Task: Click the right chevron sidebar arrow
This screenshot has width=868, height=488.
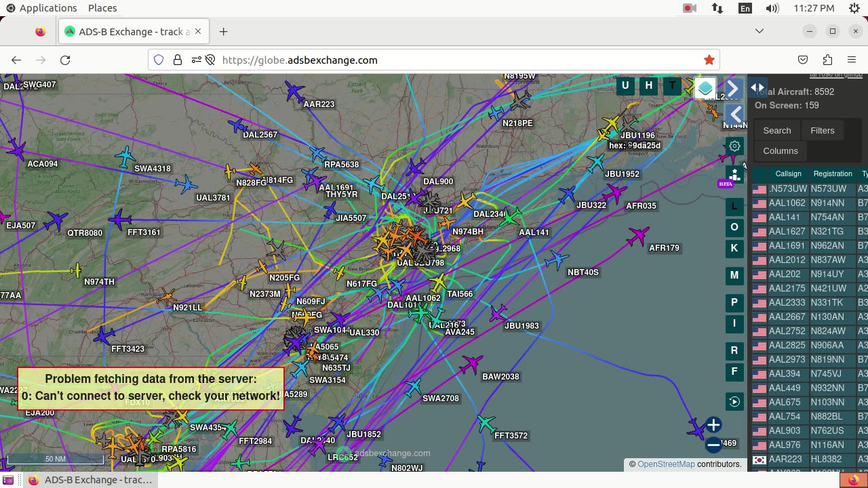Action: click(733, 89)
